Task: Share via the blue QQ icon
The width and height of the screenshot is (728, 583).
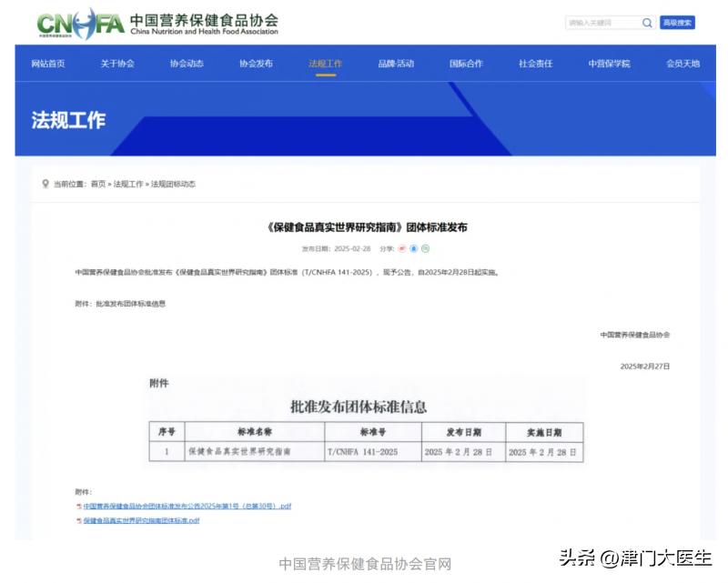Action: [414, 249]
